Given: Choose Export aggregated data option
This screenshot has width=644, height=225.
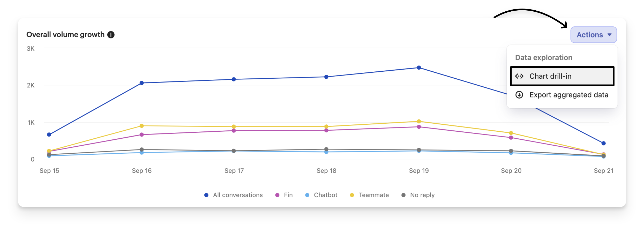Looking at the screenshot, I should point(568,95).
